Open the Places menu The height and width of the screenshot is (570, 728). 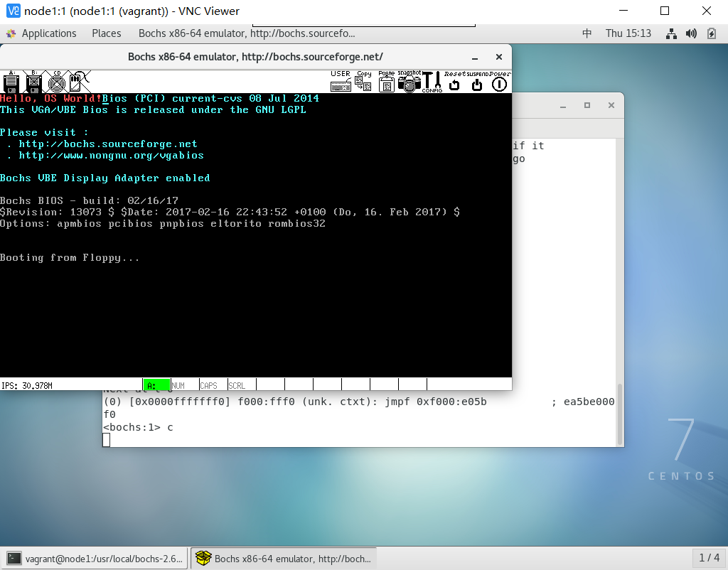click(106, 33)
